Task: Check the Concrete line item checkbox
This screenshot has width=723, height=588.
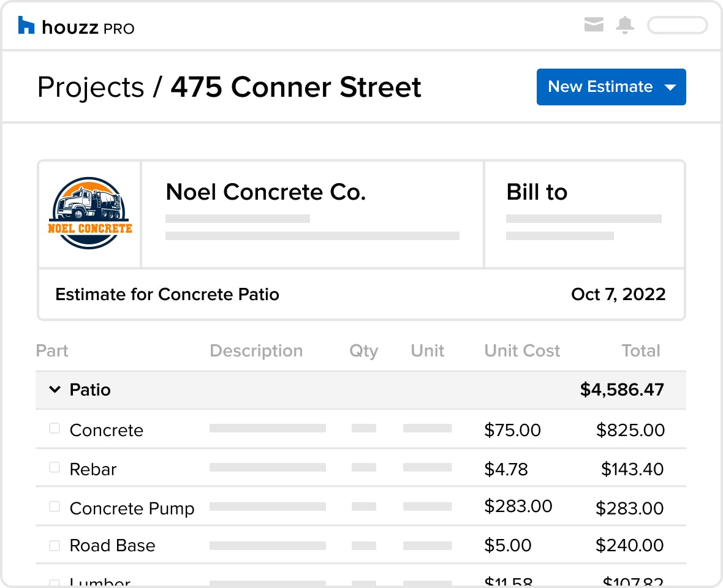Action: click(x=55, y=429)
